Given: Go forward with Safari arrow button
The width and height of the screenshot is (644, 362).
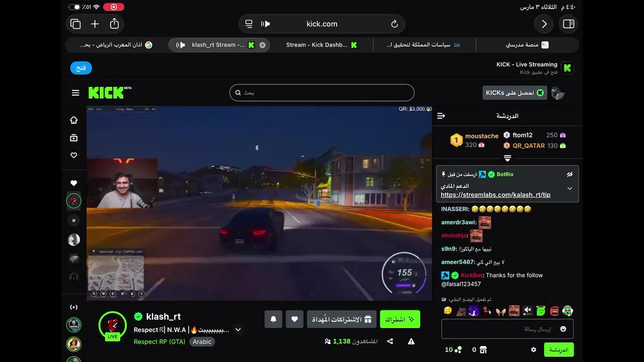Looking at the screenshot, I should tap(544, 24).
